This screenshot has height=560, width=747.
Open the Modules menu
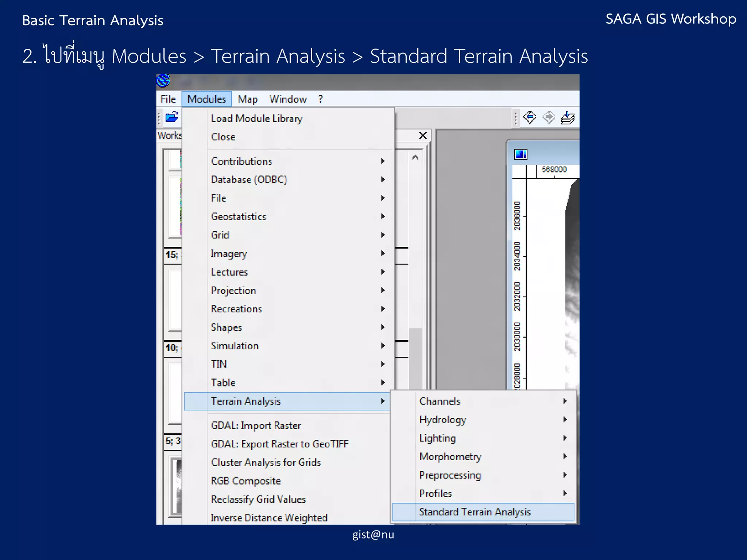[207, 99]
